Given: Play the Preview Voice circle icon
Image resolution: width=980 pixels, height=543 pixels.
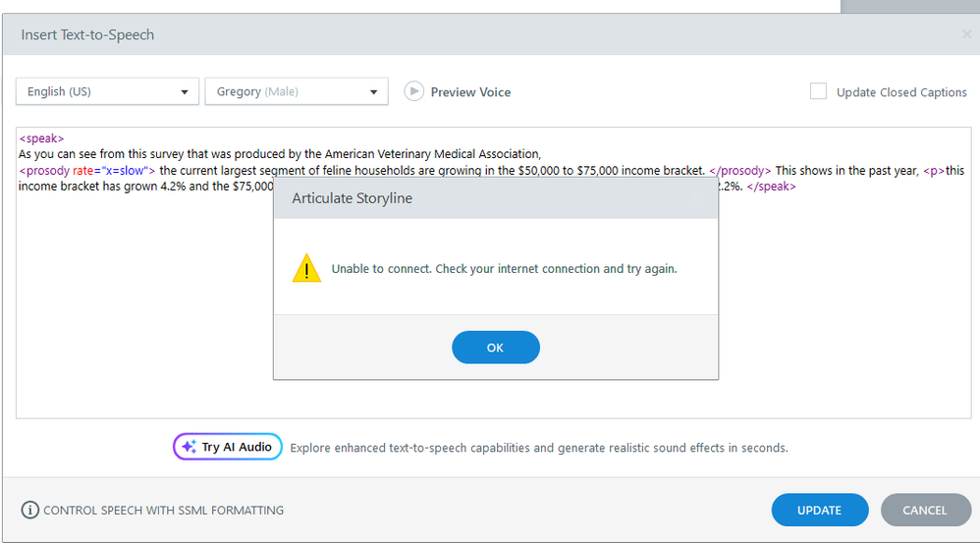Looking at the screenshot, I should pyautogui.click(x=413, y=91).
